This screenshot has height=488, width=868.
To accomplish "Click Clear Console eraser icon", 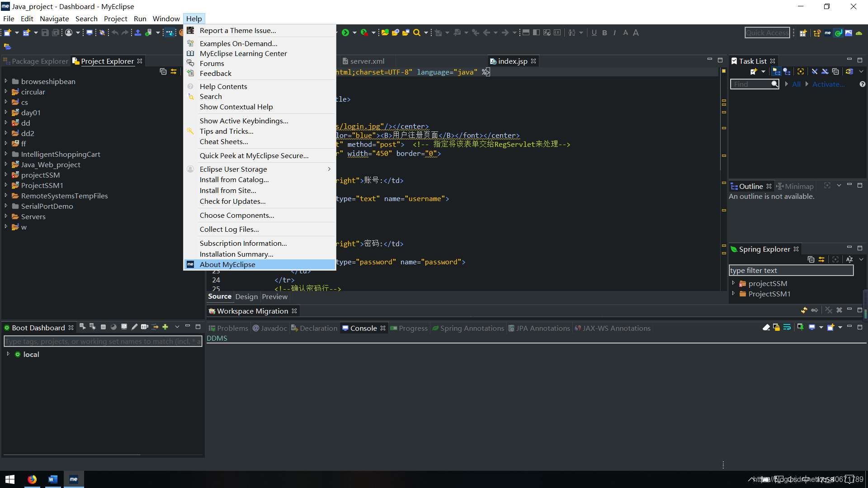I will click(766, 328).
